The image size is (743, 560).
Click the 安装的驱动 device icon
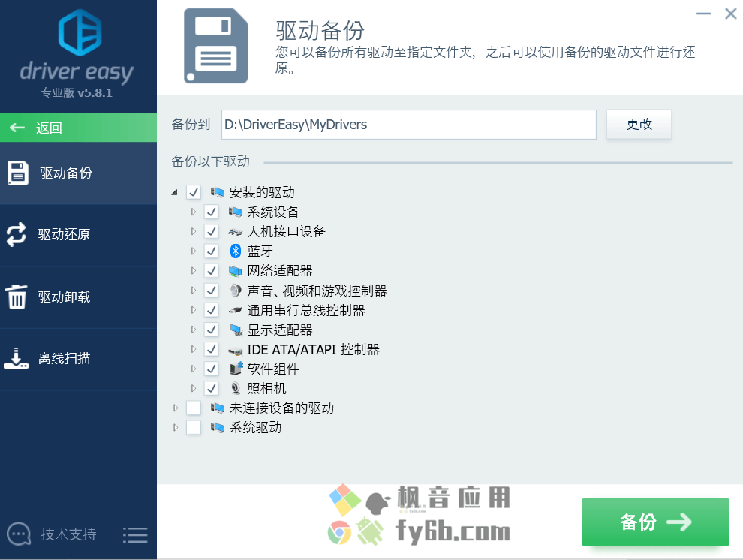click(218, 192)
